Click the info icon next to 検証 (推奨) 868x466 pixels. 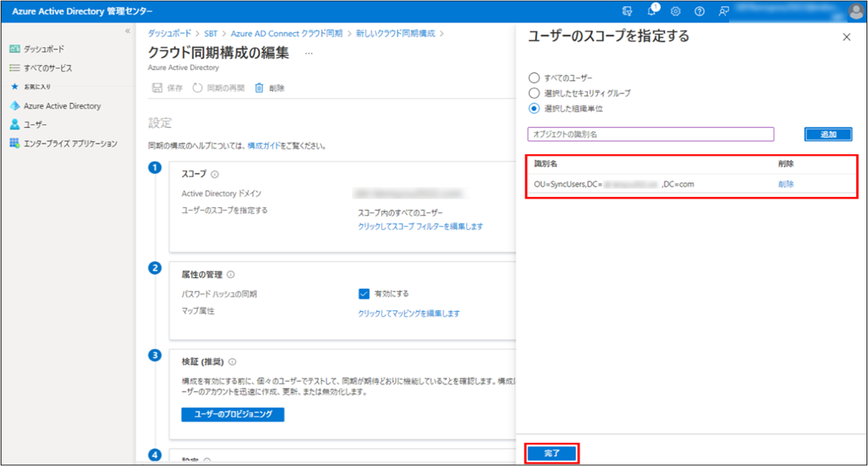[x=232, y=362]
